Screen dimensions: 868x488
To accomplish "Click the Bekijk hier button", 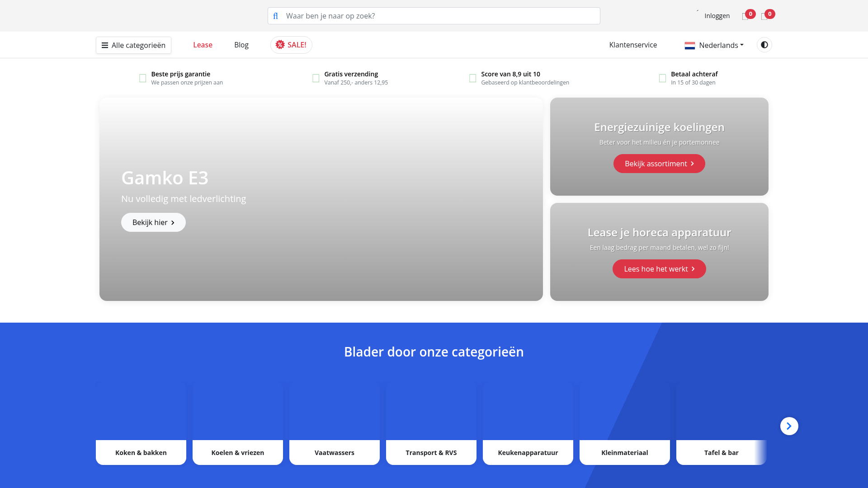I will coord(153,222).
